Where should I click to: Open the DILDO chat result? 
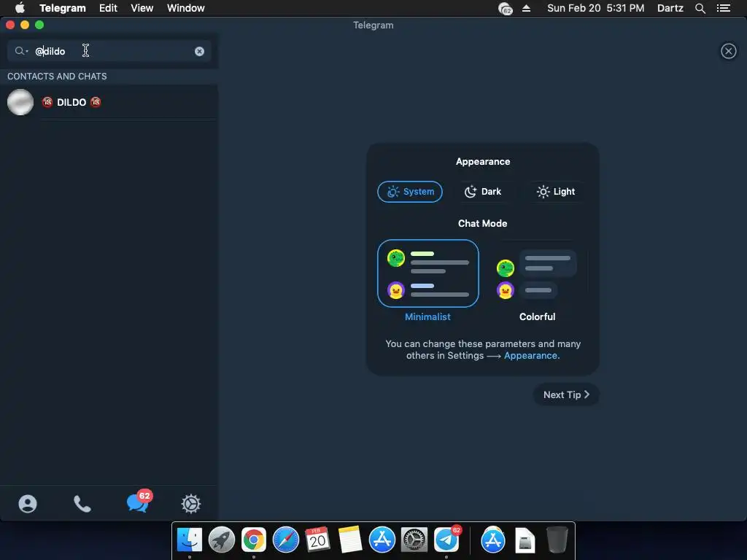[109, 102]
